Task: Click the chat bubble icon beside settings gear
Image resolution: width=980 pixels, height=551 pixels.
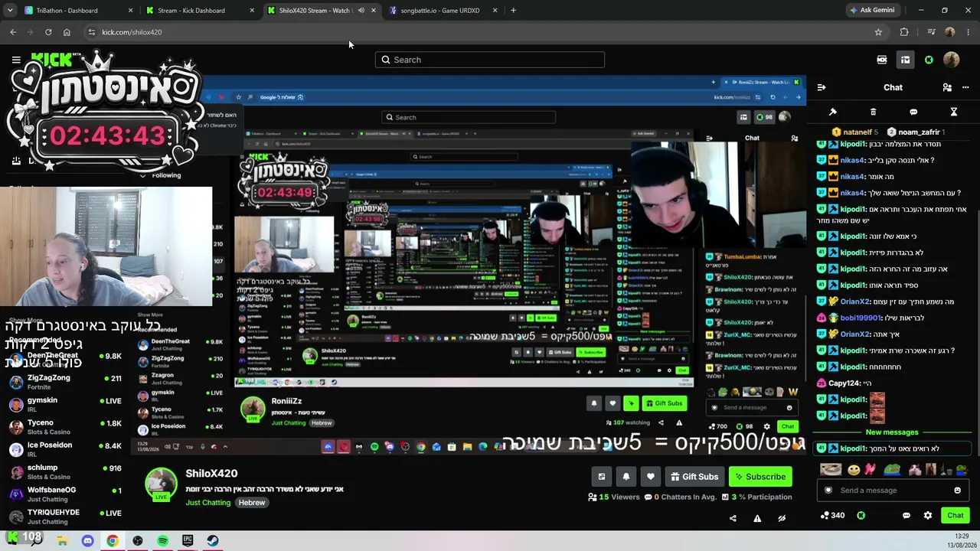Action: click(x=906, y=516)
